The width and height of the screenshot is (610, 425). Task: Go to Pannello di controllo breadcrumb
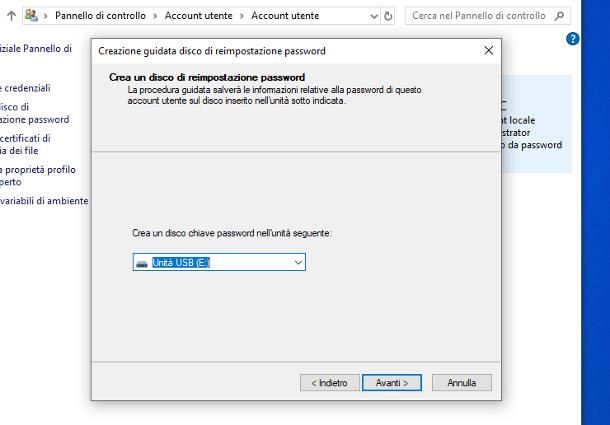point(105,16)
